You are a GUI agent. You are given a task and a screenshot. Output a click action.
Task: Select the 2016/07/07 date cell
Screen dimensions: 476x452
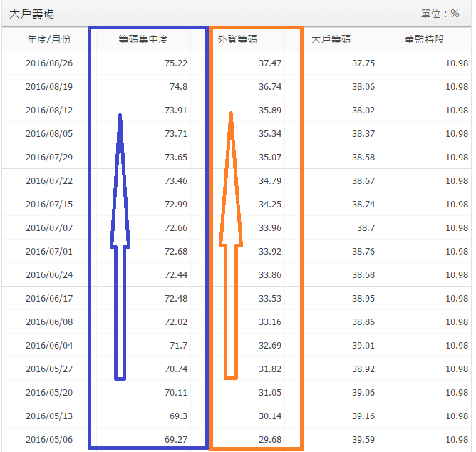click(x=49, y=228)
